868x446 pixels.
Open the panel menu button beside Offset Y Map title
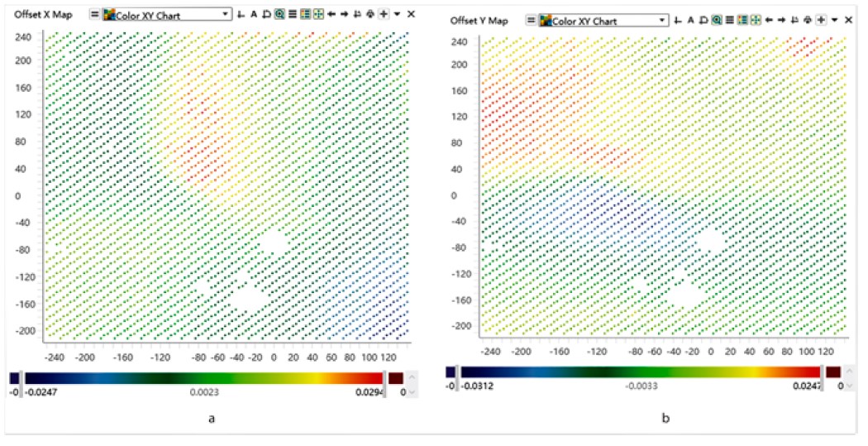pyautogui.click(x=531, y=20)
